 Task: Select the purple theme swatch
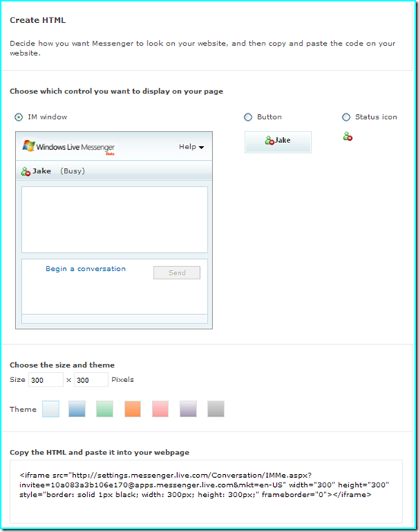188,409
